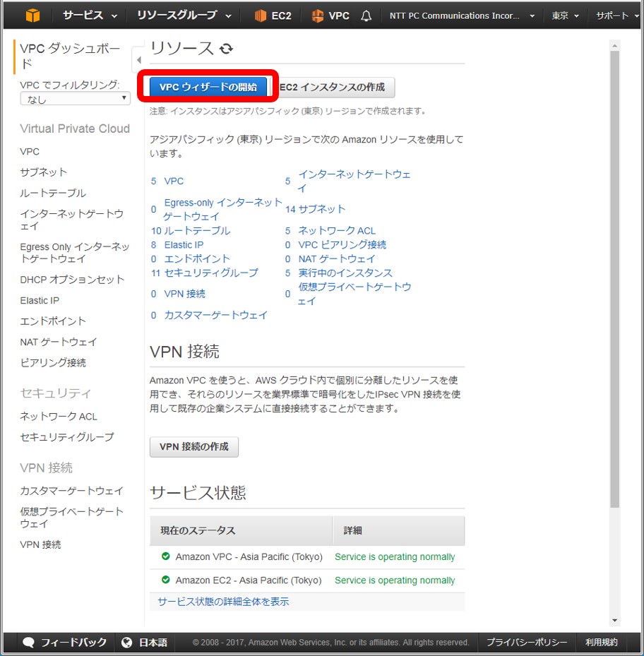
Task: Open the サポート menu
Action: [x=617, y=16]
